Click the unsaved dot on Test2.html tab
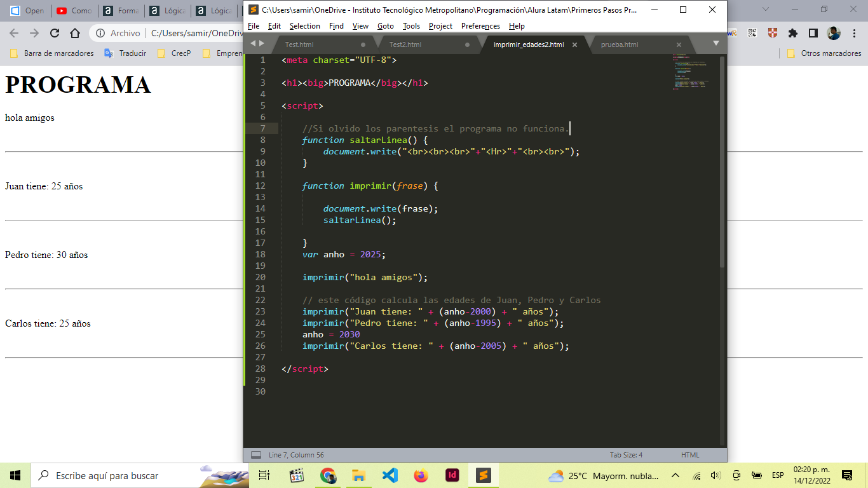This screenshot has width=868, height=488. pyautogui.click(x=467, y=44)
